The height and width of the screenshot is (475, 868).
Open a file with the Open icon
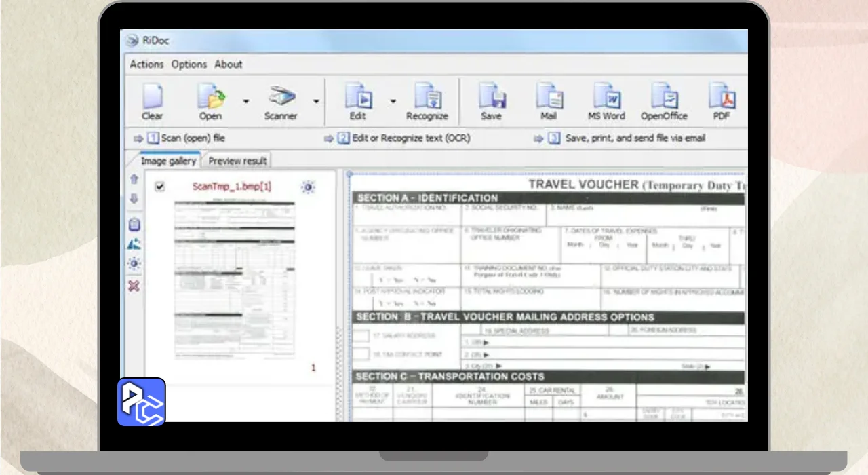[x=211, y=96]
